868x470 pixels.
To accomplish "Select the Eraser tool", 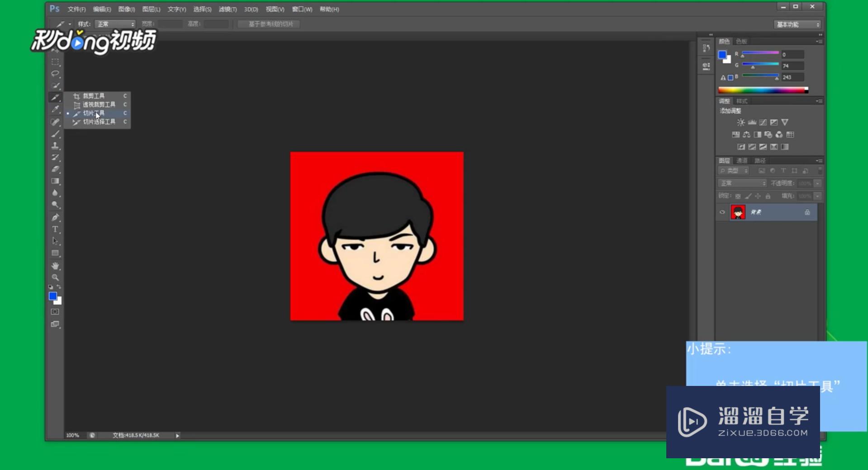I will click(x=55, y=169).
